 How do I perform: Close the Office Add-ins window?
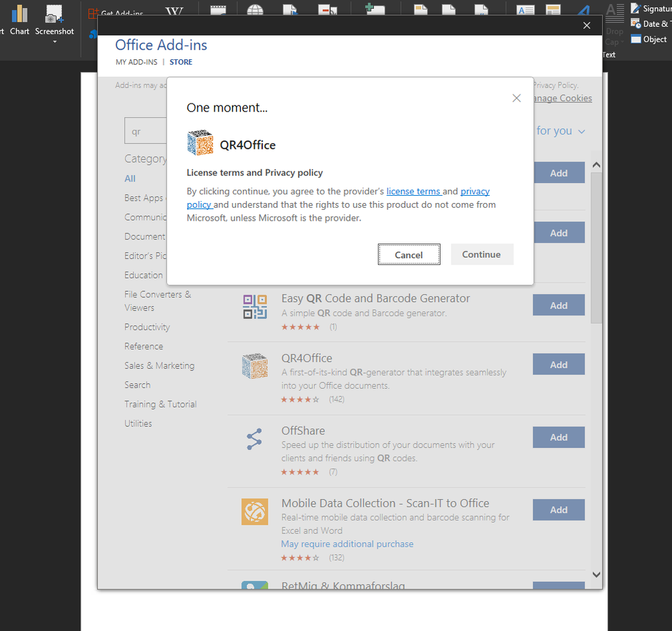(587, 26)
